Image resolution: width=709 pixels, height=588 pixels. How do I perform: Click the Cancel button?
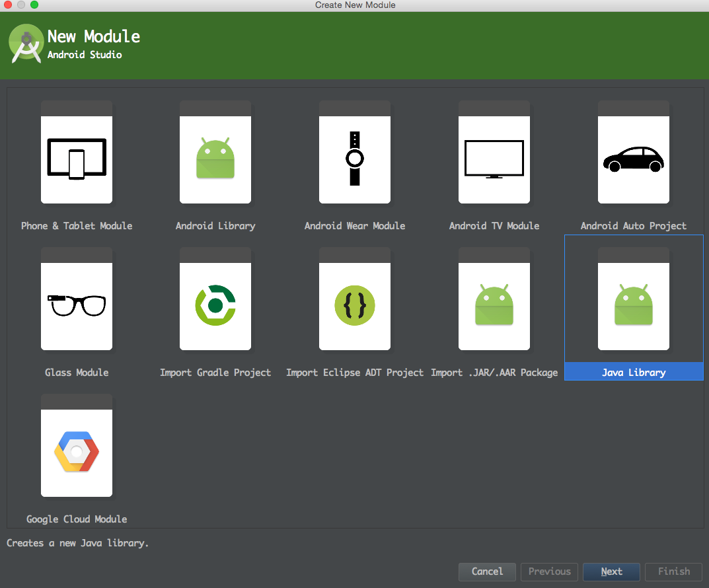pyautogui.click(x=487, y=571)
